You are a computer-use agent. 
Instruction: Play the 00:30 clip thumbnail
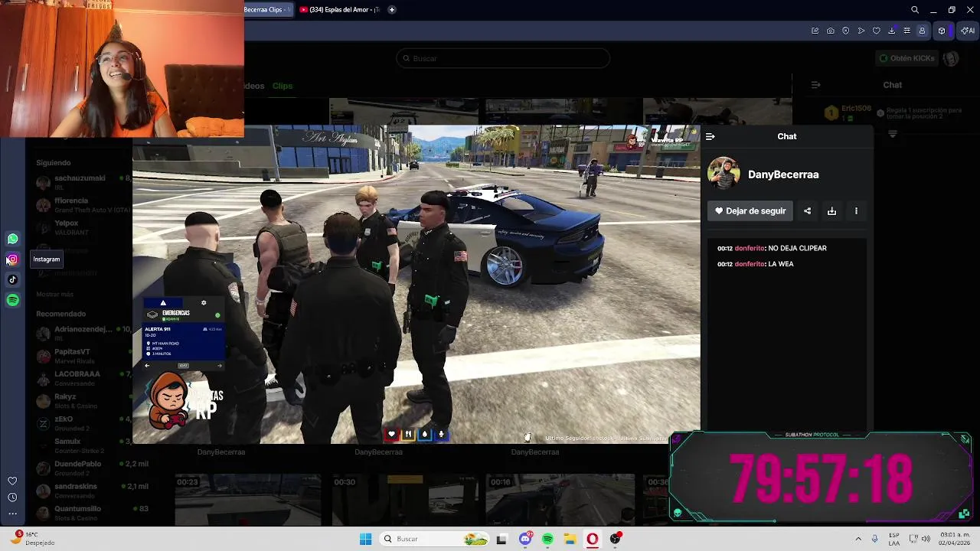[404, 499]
